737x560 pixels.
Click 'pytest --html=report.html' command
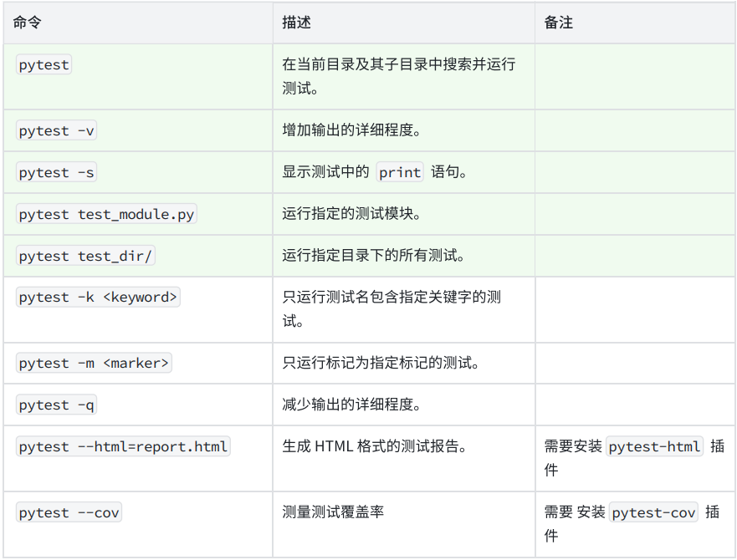(x=123, y=446)
